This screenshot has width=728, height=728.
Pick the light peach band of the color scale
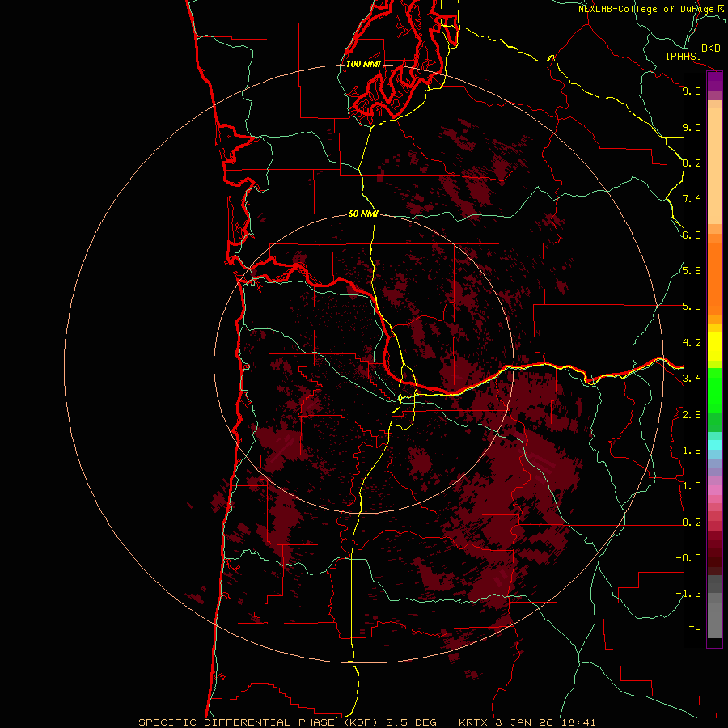tap(714, 166)
